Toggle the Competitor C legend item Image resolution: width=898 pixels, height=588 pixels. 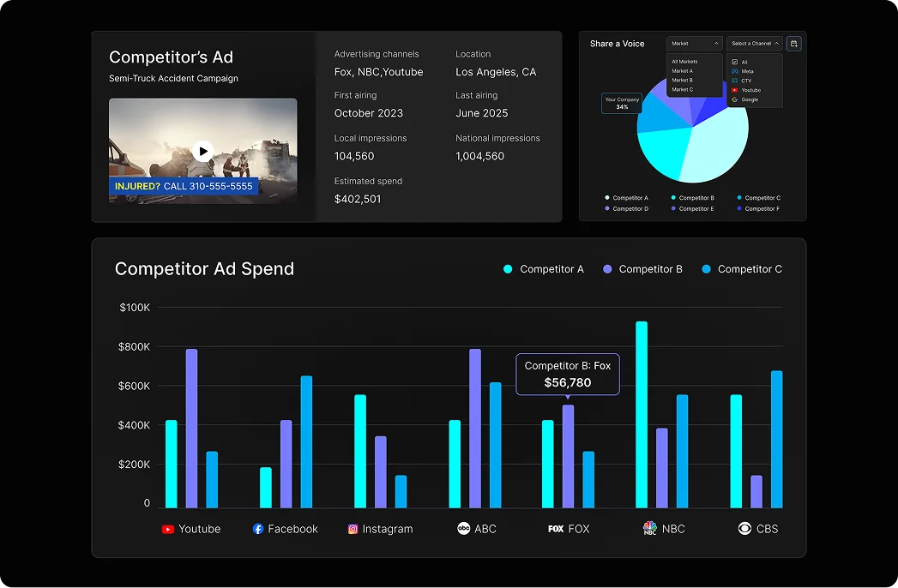tap(743, 268)
